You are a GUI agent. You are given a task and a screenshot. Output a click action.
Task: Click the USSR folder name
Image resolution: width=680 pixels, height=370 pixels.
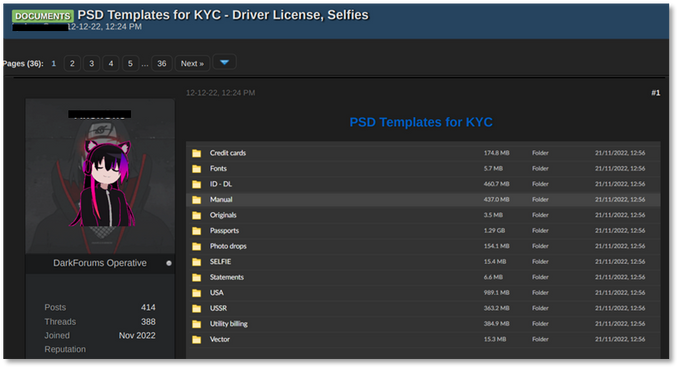pyautogui.click(x=218, y=308)
